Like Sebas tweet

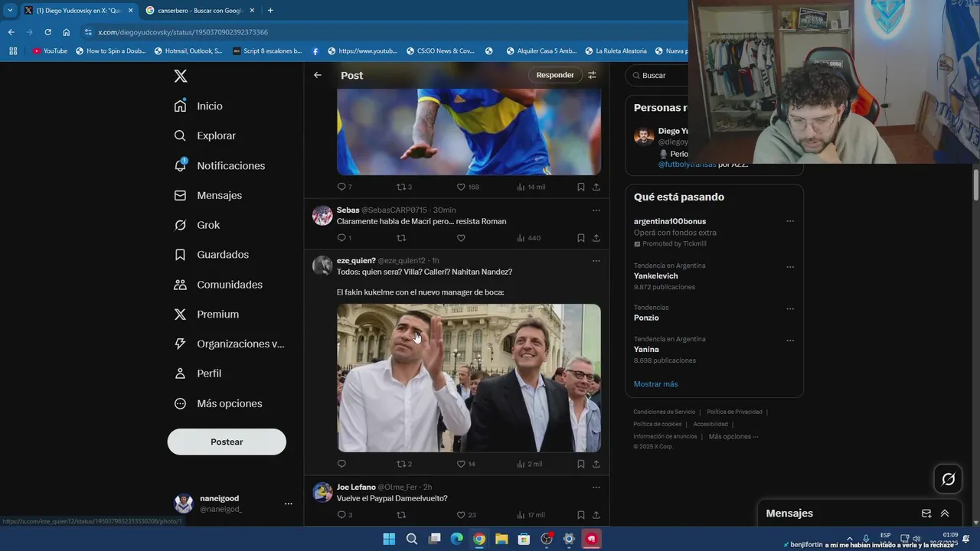tap(461, 238)
